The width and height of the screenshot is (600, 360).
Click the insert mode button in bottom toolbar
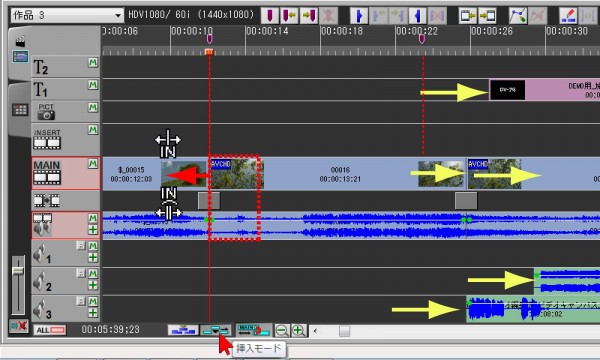215,330
